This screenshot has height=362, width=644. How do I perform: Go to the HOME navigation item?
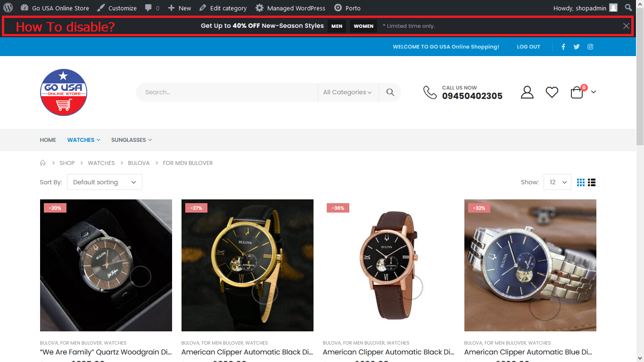48,140
